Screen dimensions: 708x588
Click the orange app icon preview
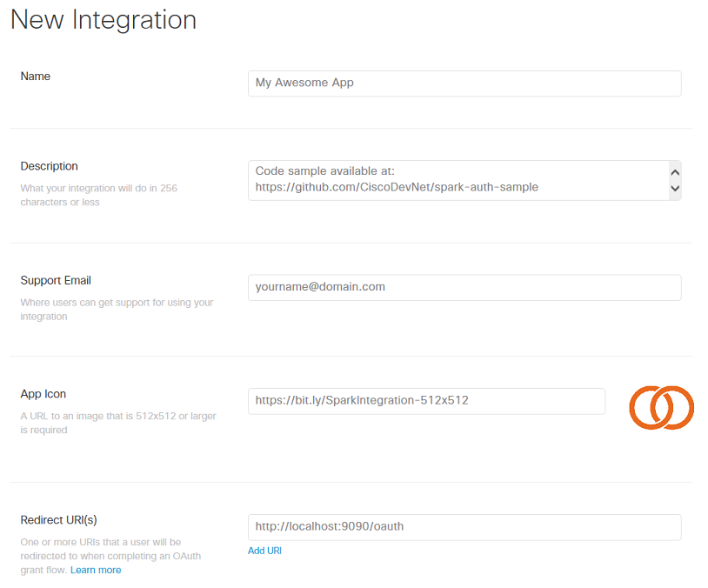pyautogui.click(x=662, y=407)
